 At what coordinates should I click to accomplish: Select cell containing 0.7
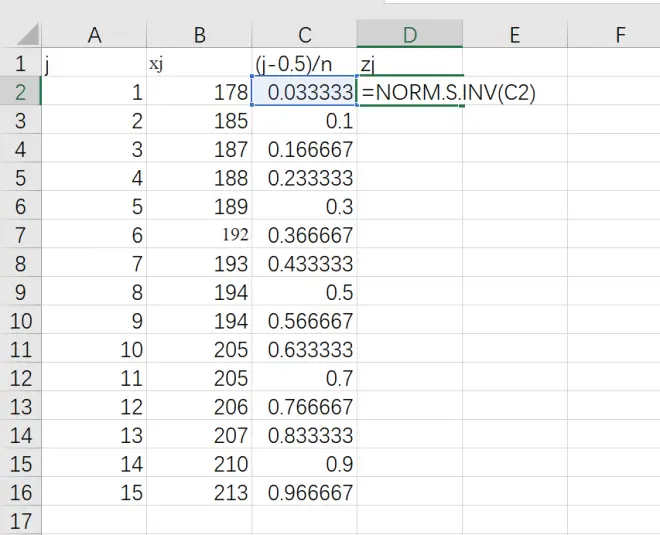tap(305, 377)
